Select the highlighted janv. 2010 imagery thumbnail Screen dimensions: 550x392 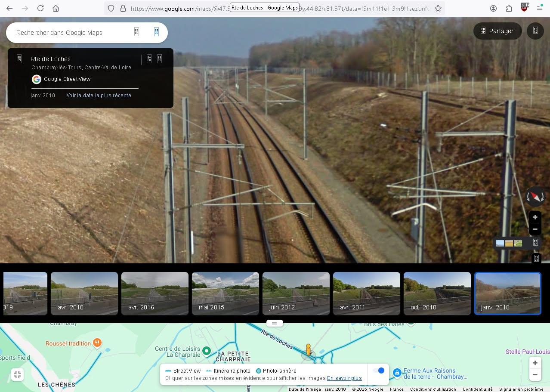click(508, 293)
